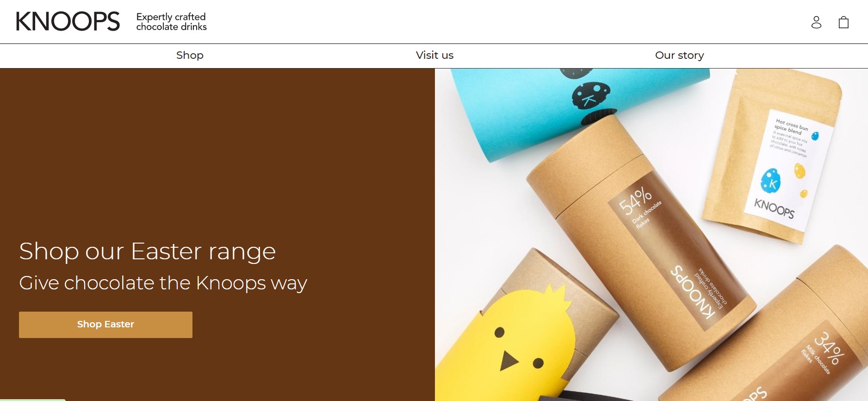Viewport: 868px width, 401px height.
Task: Open the shopping bag icon
Action: (843, 22)
